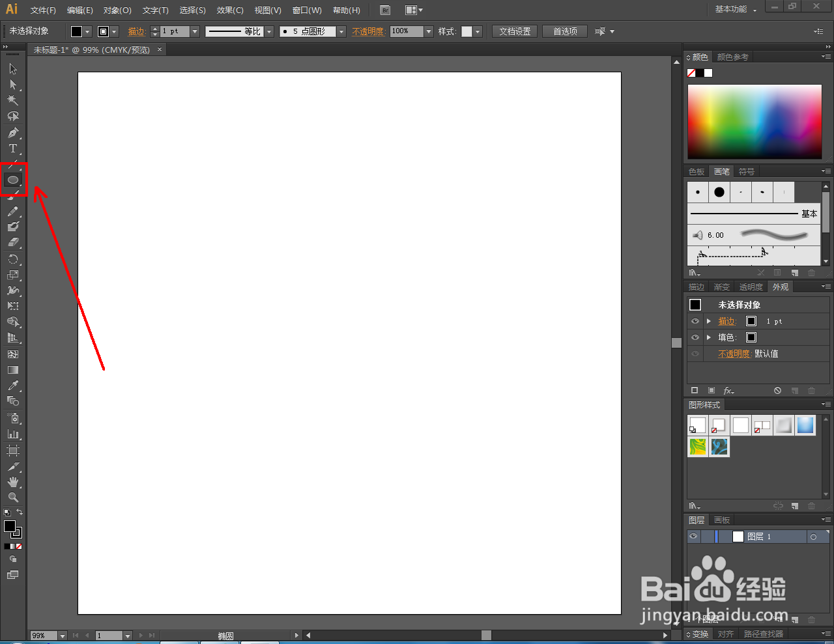Open the 5 点圆形 brush dropdown

(x=341, y=31)
